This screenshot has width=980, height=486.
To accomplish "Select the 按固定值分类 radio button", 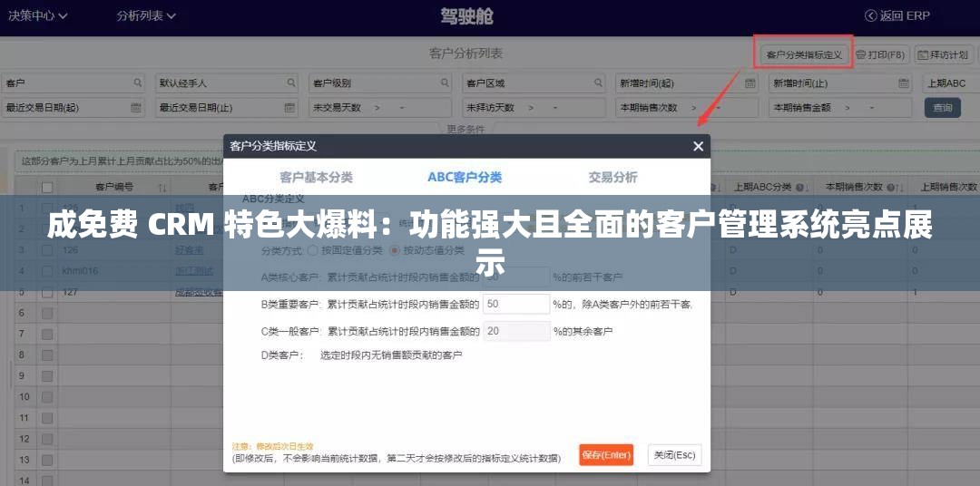I will (312, 250).
